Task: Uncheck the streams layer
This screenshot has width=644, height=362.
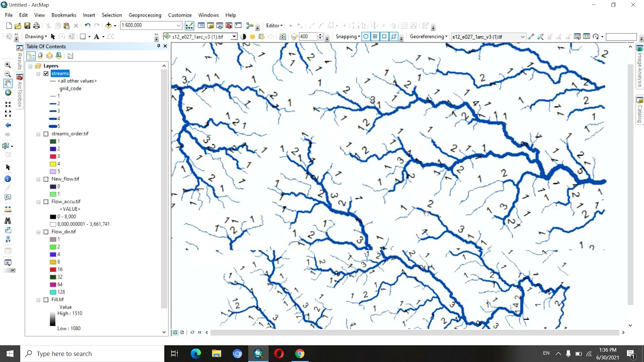Action: click(x=46, y=73)
